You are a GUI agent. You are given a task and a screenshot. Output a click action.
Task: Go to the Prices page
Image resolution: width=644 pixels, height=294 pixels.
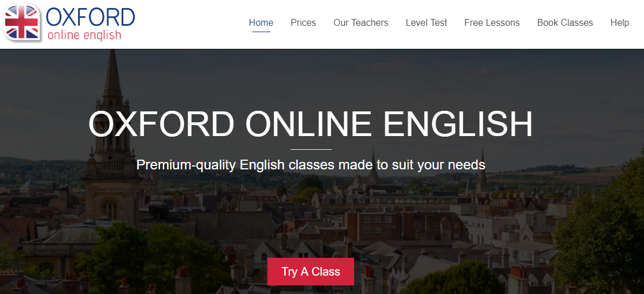click(303, 23)
